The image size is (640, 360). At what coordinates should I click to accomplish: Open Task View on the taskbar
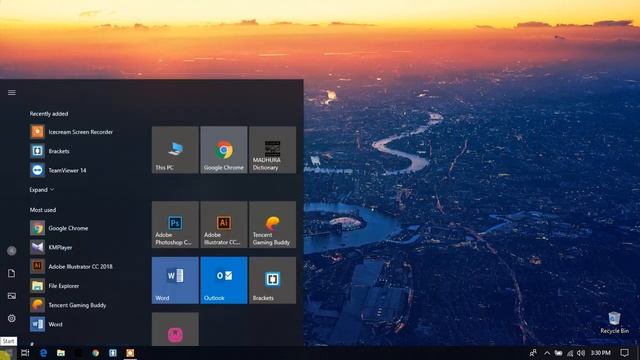25,353
